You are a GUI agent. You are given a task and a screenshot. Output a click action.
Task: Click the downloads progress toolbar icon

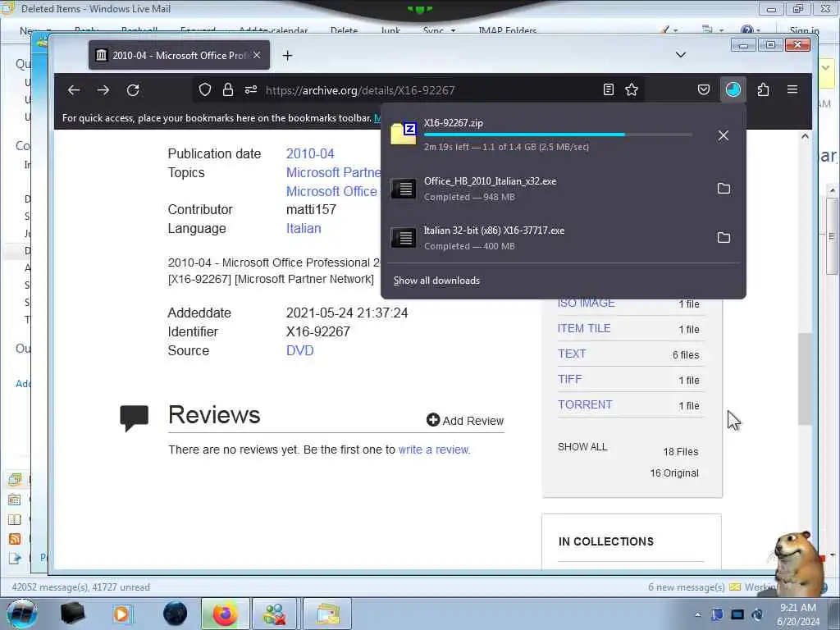tap(733, 89)
